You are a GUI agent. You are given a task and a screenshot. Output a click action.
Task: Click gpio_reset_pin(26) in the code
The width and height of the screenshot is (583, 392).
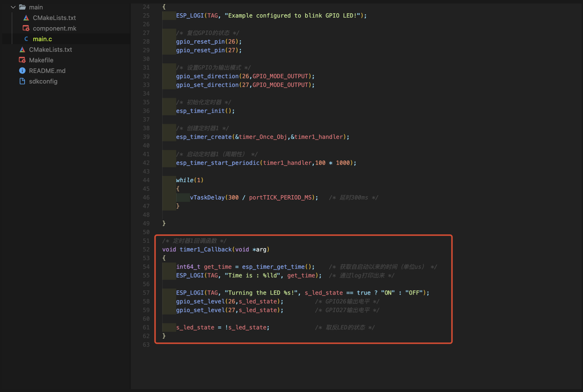point(209,42)
